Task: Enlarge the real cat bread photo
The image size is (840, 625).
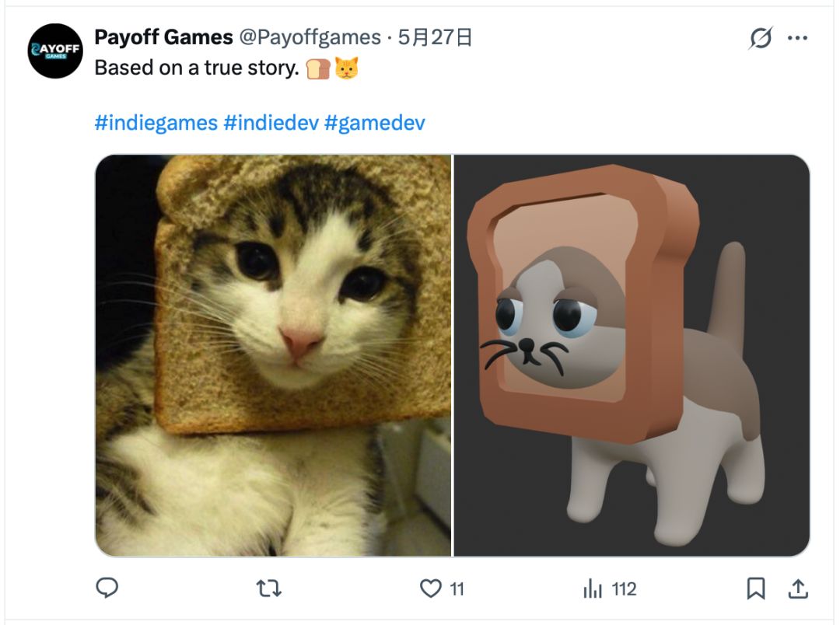Action: point(273,355)
